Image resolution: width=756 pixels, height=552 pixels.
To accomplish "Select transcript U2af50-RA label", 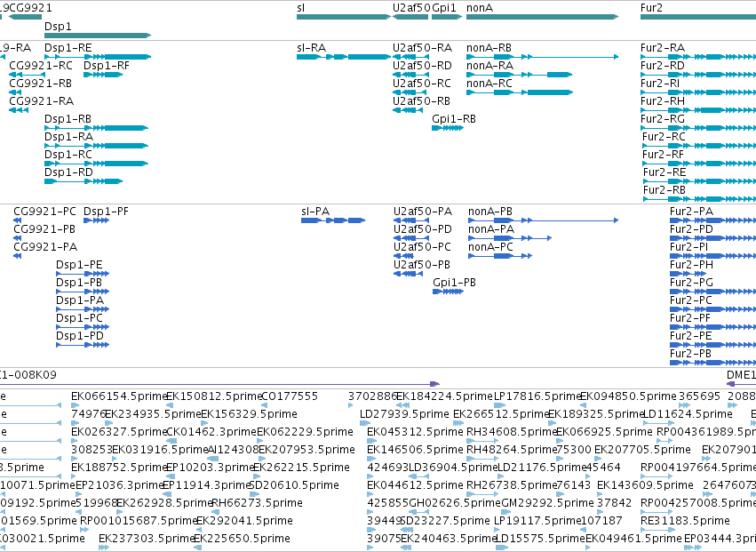I will pos(422,48).
